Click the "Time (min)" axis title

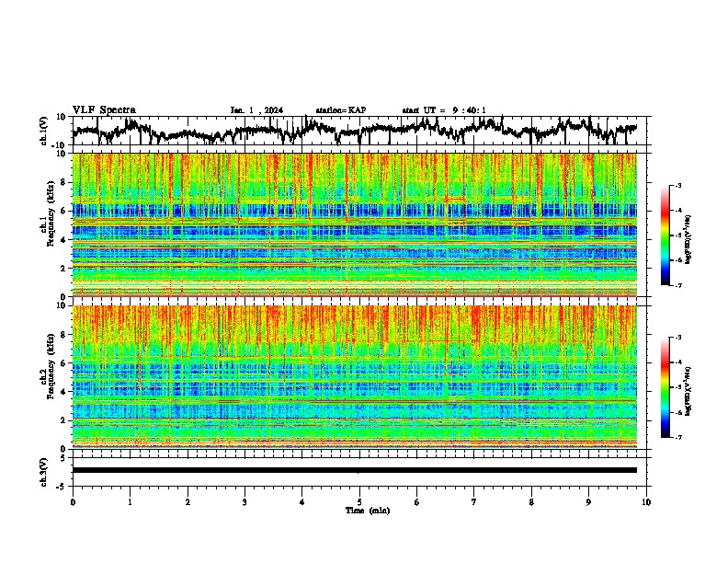click(368, 511)
